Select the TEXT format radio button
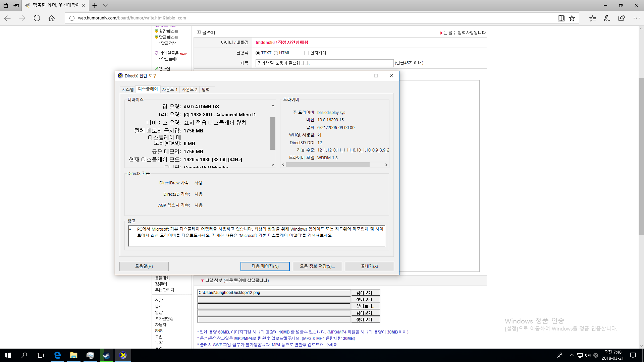The image size is (644, 362). click(x=258, y=53)
